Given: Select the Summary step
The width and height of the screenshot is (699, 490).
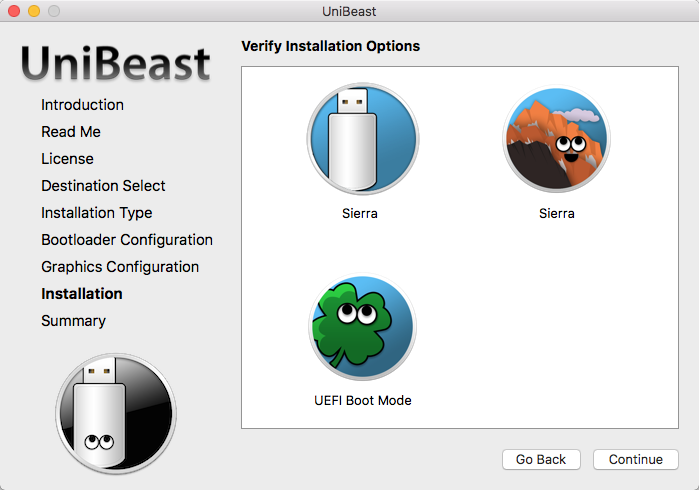Looking at the screenshot, I should tap(74, 321).
